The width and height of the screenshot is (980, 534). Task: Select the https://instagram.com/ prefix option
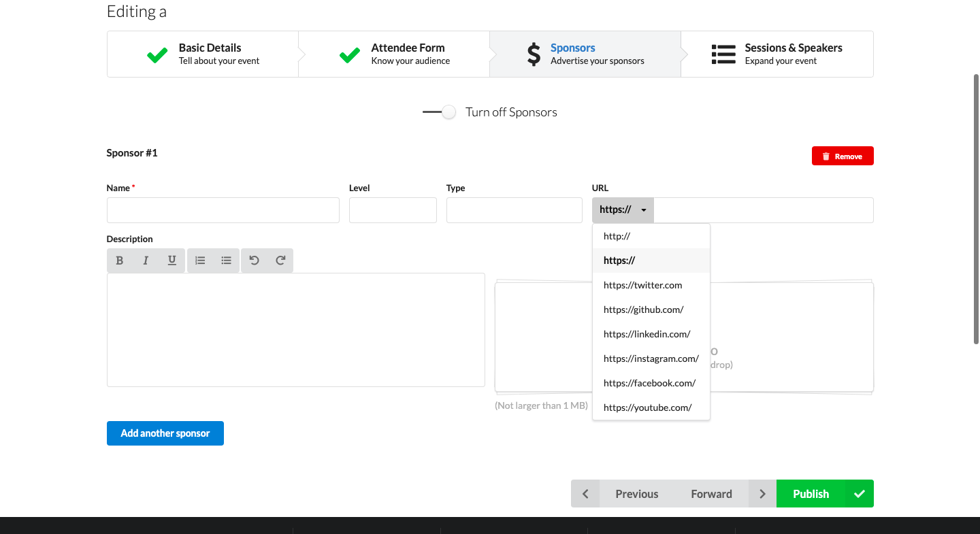(651, 358)
